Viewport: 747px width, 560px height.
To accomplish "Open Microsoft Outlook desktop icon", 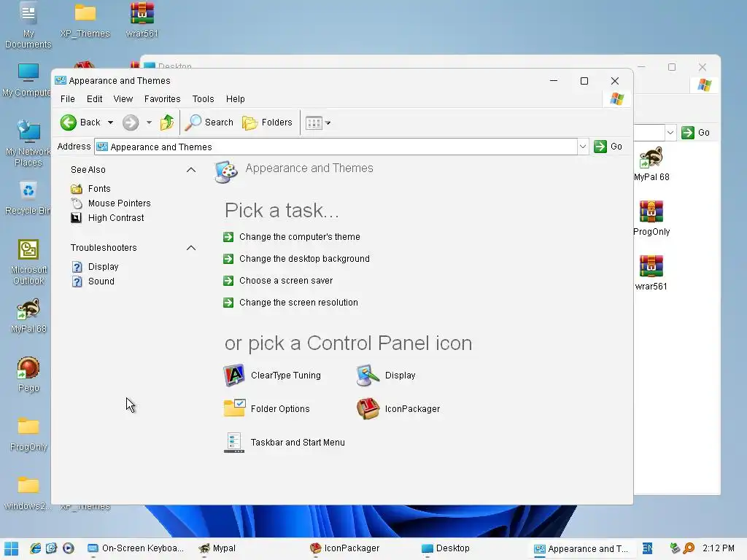I will 28,262.
